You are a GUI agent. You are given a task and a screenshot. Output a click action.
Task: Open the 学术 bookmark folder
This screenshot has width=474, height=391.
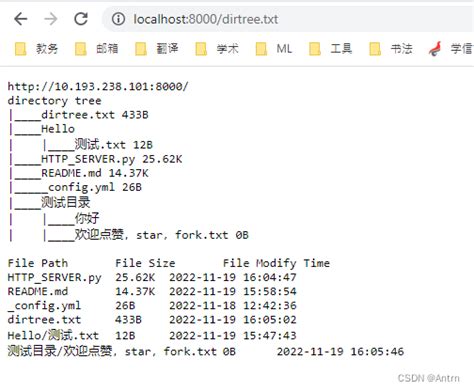[217, 49]
